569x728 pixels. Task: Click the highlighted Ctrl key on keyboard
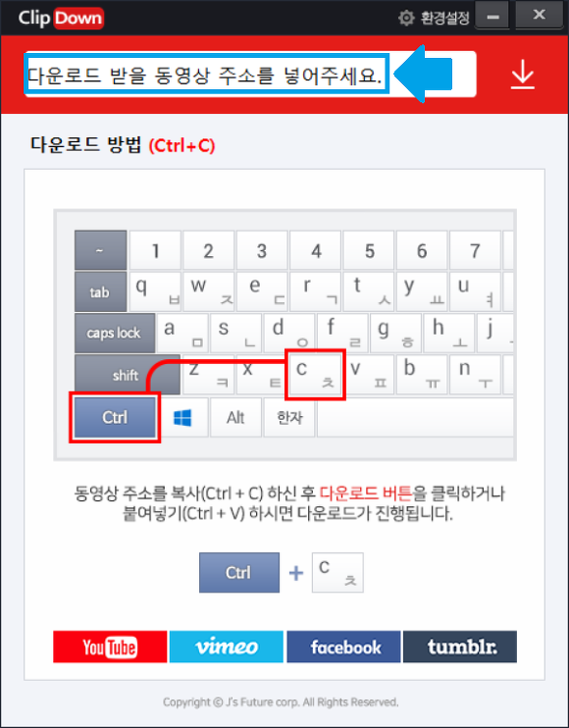coord(115,417)
